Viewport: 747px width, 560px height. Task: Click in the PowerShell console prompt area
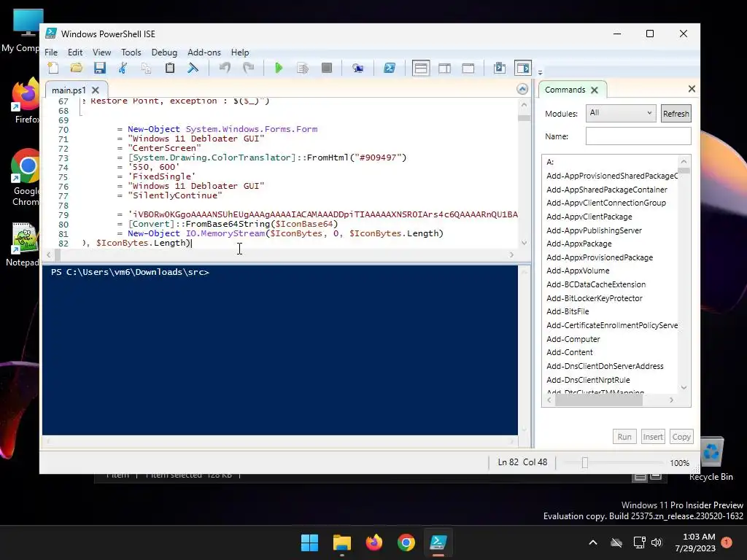[279, 350]
